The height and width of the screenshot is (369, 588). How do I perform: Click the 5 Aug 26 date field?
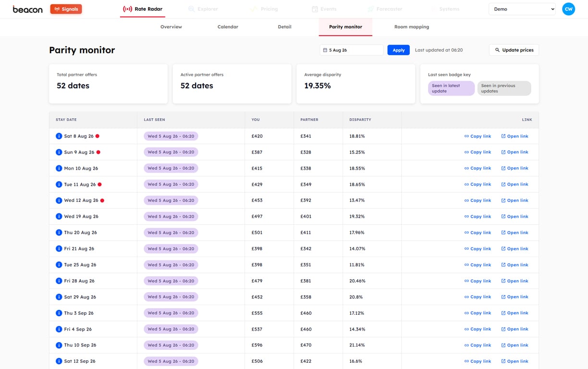[352, 50]
